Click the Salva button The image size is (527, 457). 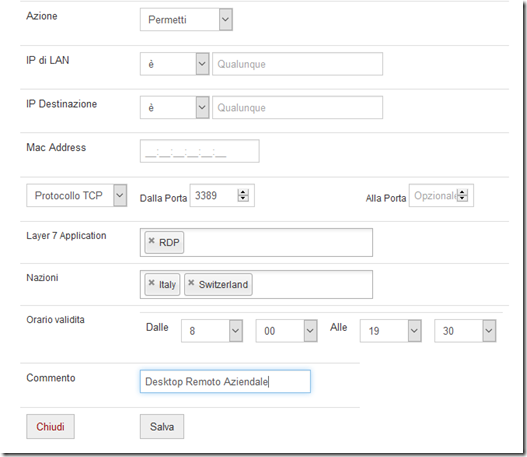[162, 426]
